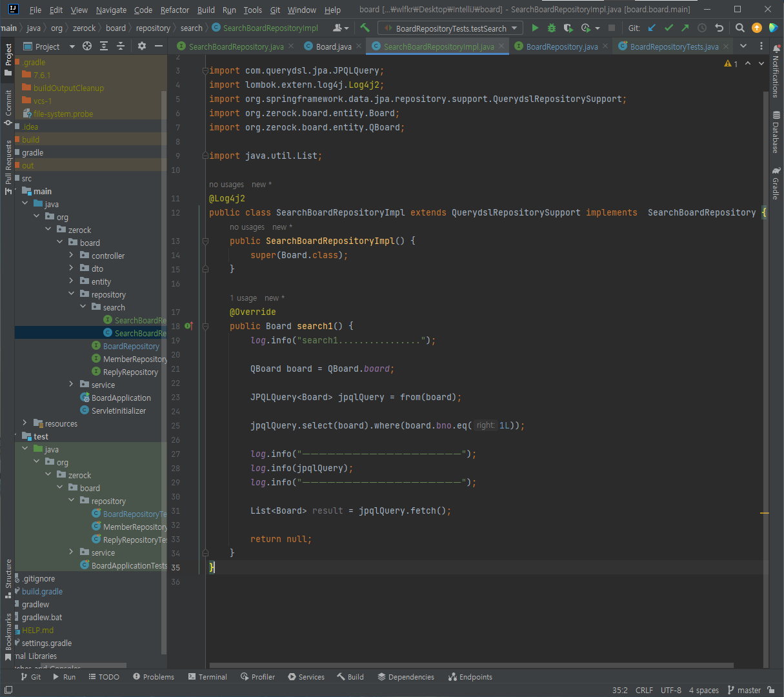Open the Endpoints tool window

(x=470, y=677)
